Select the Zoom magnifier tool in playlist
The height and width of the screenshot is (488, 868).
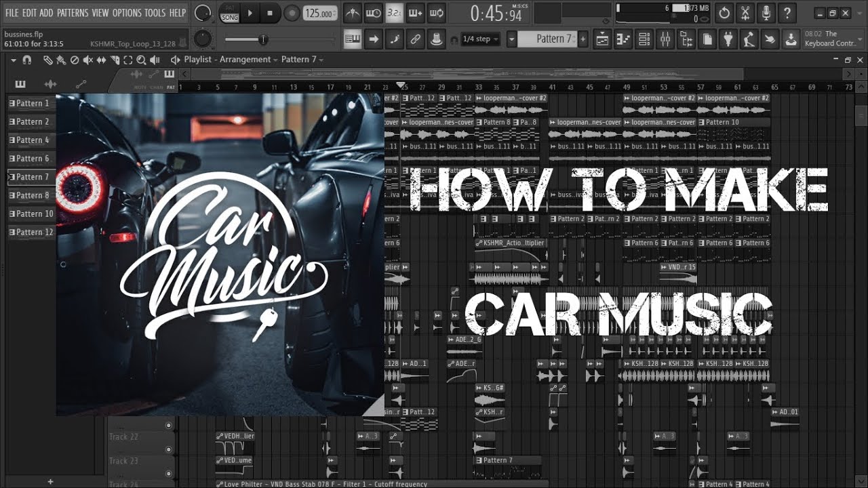click(140, 60)
